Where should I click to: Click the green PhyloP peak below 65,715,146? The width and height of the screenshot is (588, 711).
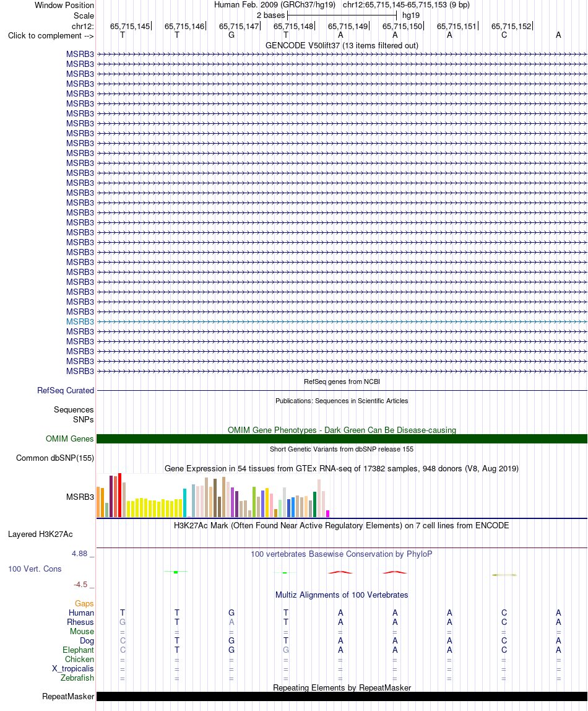(176, 572)
